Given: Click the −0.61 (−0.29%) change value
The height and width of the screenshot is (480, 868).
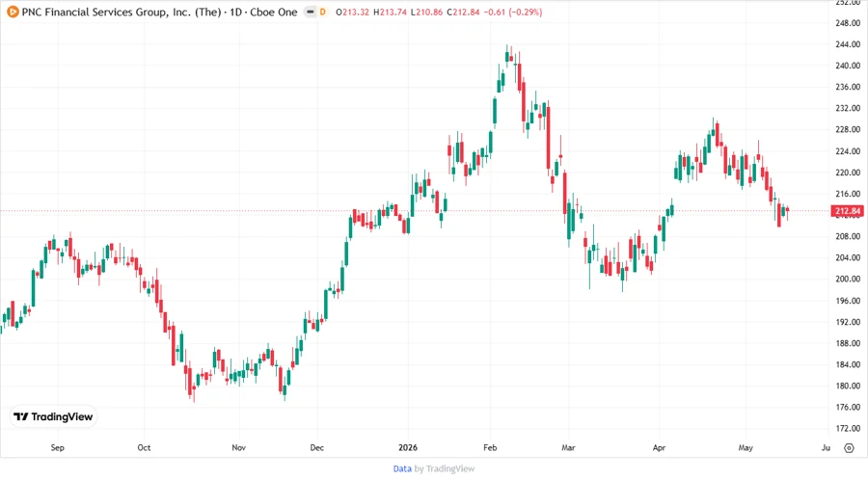Looking at the screenshot, I should click(x=513, y=12).
